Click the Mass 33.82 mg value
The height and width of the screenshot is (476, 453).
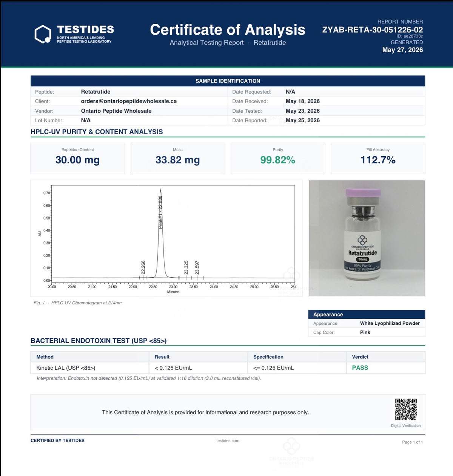click(x=178, y=160)
